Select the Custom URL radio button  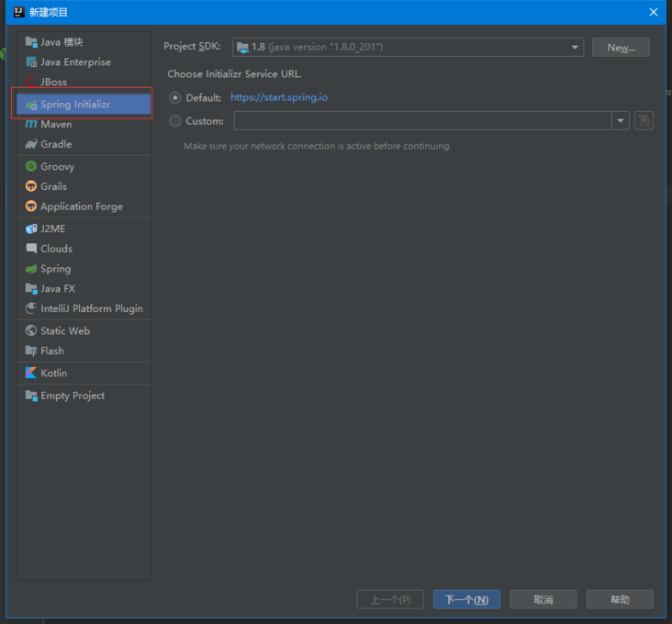pos(174,121)
